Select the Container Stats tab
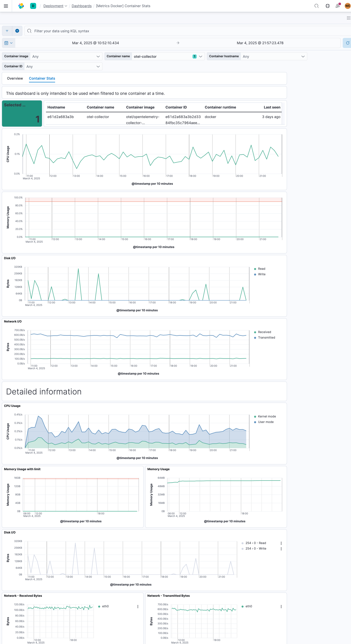This screenshot has height=644, width=351. point(42,78)
